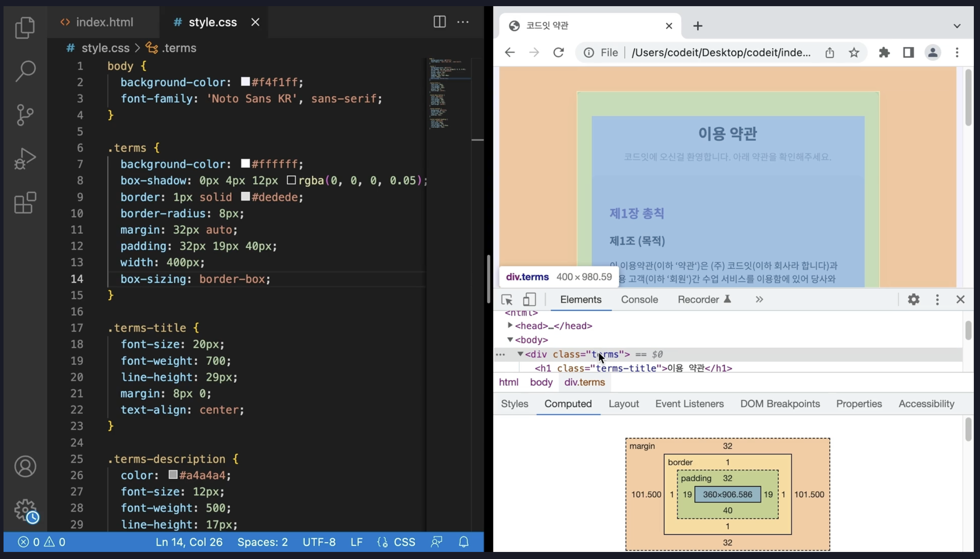The height and width of the screenshot is (559, 980).
Task: Click body in DOM breadcrumb
Action: point(541,382)
